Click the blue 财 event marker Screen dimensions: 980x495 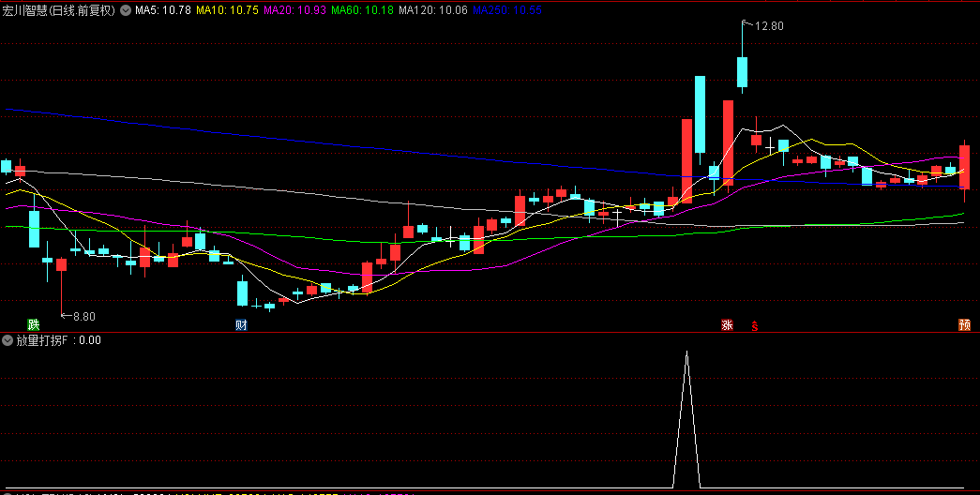pos(241,325)
